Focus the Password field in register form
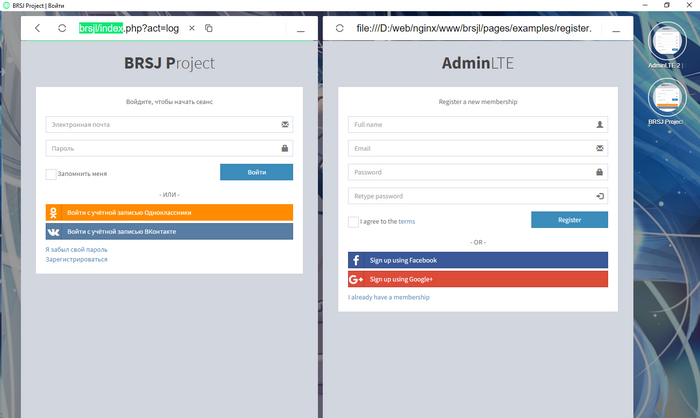Screen dimensions: 700x418 pos(478,172)
